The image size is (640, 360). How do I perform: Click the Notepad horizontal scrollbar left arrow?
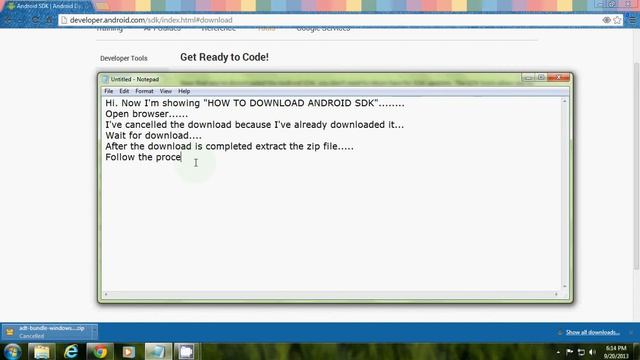[x=106, y=294]
